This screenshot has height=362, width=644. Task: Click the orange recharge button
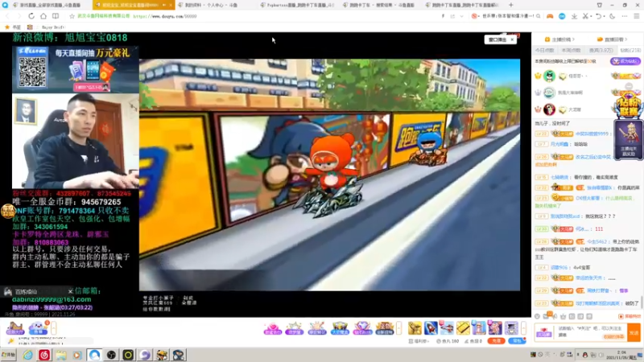496,340
